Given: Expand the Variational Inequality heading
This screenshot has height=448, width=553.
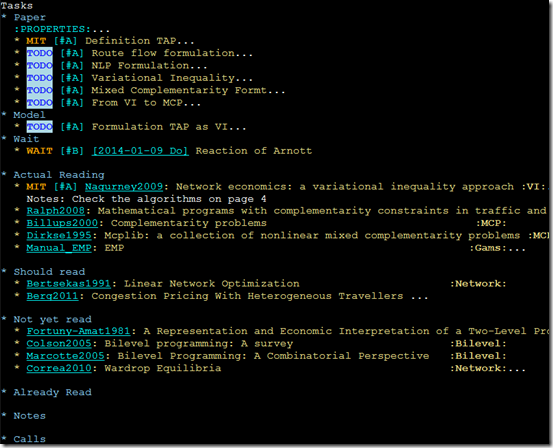Looking at the screenshot, I should [x=172, y=78].
